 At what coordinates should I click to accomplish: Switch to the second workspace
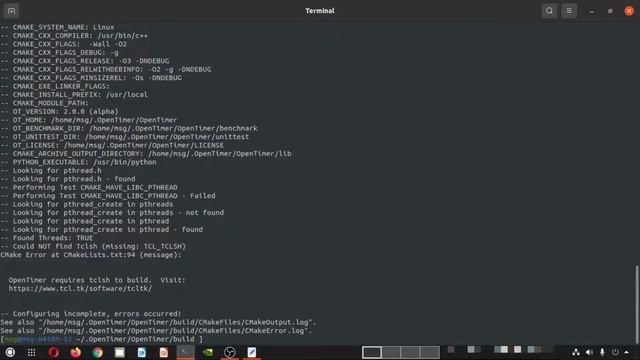[391, 352]
